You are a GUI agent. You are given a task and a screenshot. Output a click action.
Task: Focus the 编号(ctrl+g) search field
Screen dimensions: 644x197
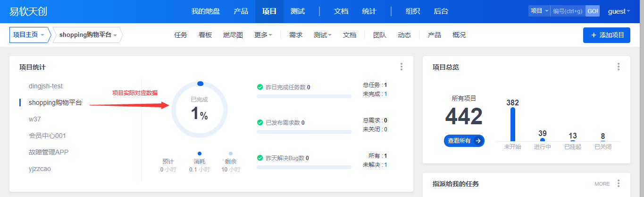568,11
